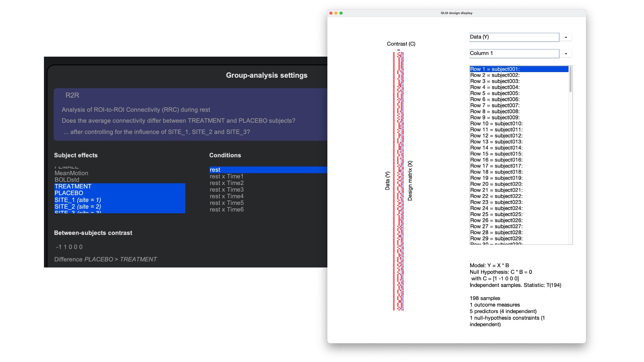Select rest x Time3 condition

click(x=226, y=190)
